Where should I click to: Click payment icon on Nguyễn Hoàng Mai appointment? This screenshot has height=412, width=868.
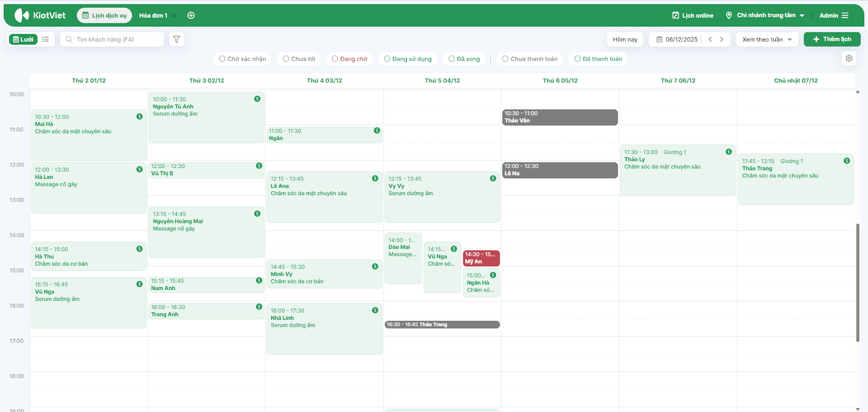click(x=257, y=214)
